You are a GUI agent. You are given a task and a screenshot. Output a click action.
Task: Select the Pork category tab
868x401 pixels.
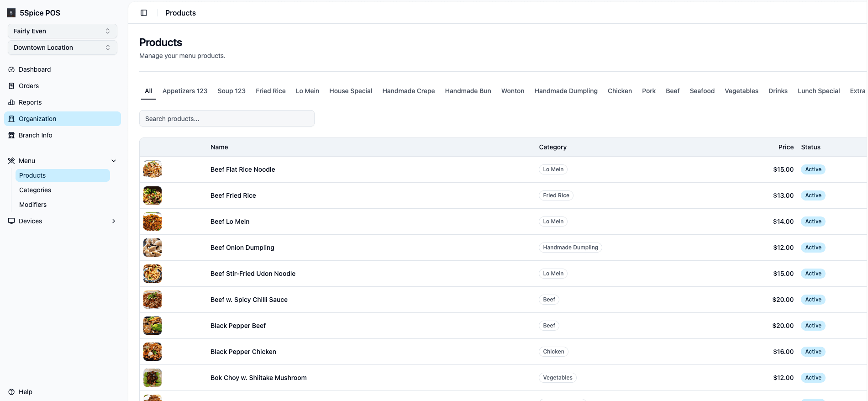(x=649, y=91)
